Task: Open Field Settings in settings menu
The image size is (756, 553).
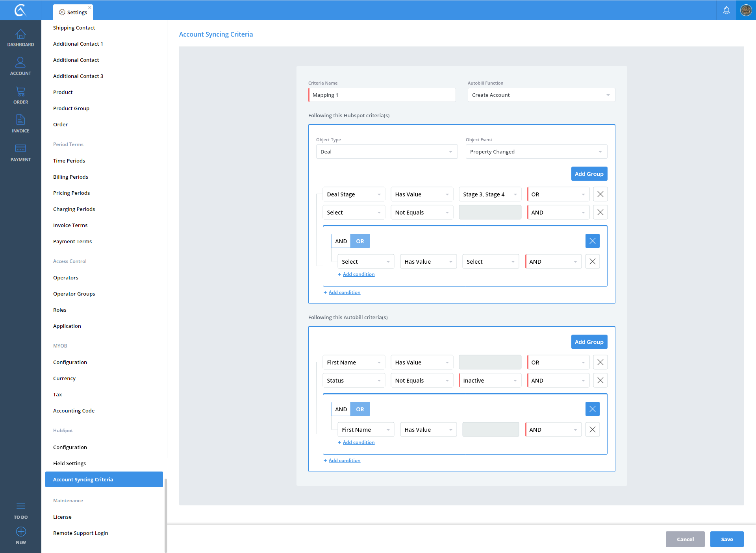Action: point(69,463)
